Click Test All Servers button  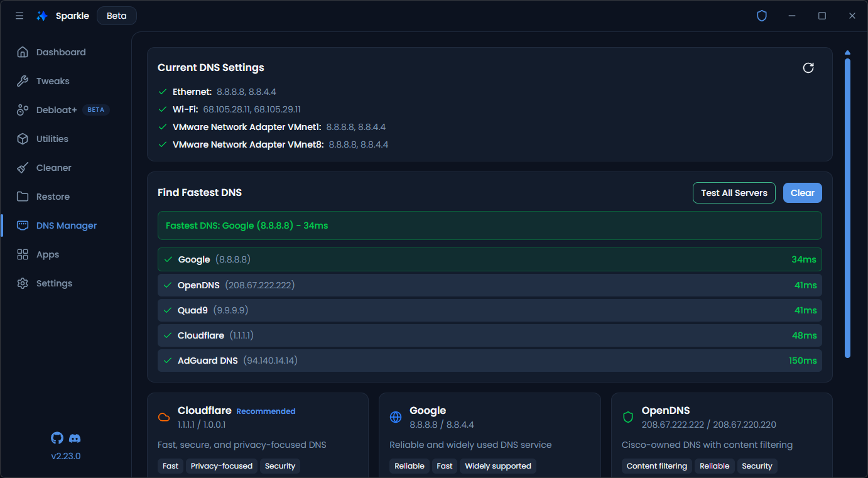(734, 193)
